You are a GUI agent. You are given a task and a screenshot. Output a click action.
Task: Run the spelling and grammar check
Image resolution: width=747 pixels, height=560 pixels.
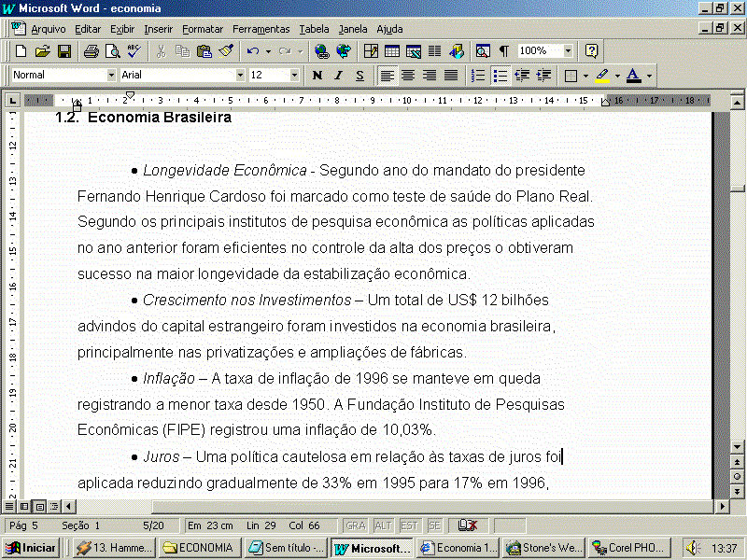pos(134,50)
